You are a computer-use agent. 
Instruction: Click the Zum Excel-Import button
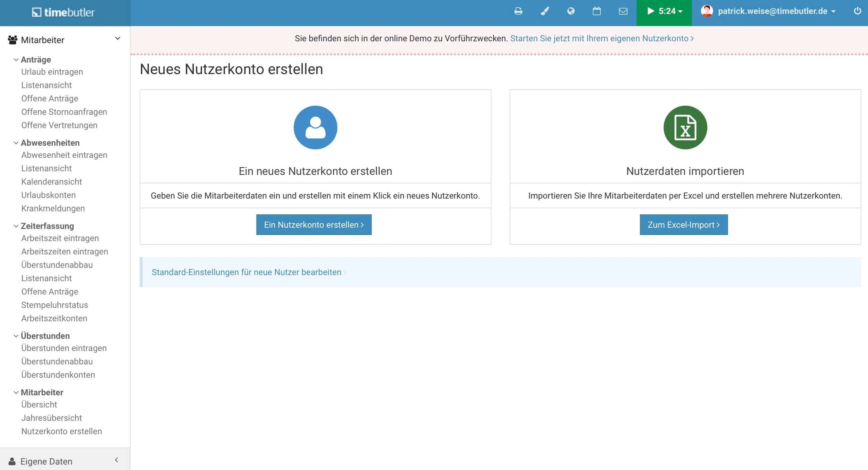683,225
